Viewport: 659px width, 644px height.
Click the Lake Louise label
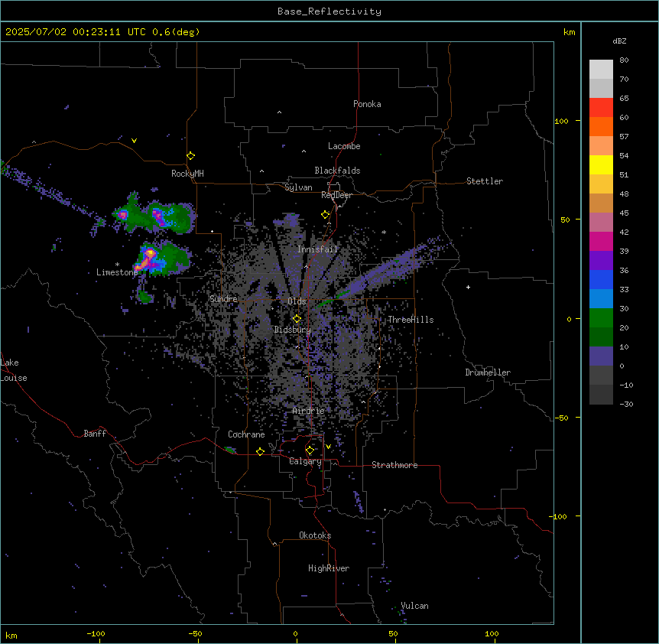(14, 370)
